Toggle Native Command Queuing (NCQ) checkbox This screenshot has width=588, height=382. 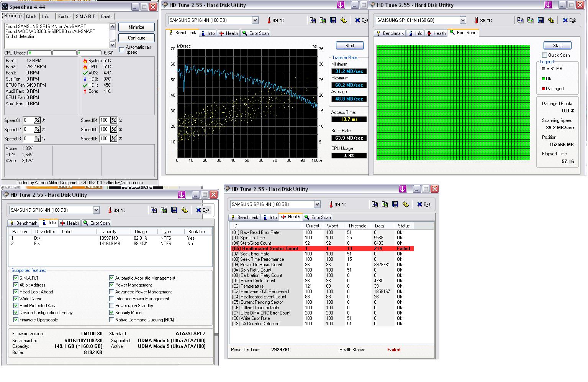pos(111,320)
